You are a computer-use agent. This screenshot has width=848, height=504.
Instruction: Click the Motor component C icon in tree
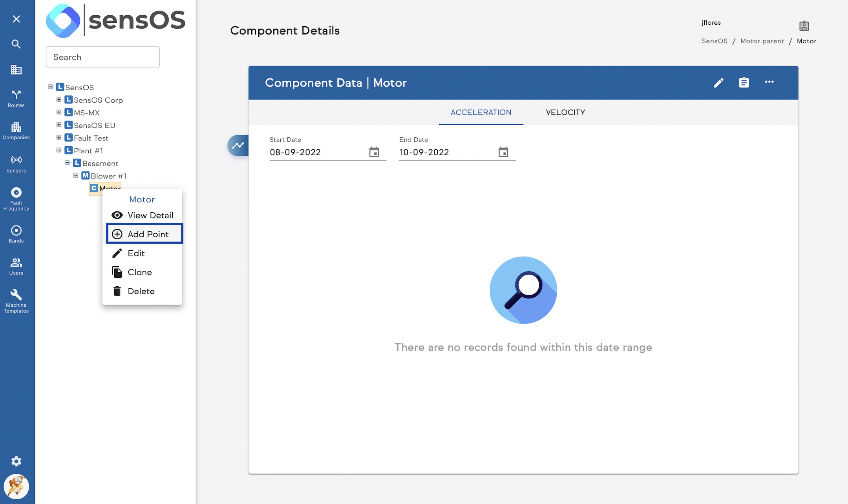(x=94, y=188)
